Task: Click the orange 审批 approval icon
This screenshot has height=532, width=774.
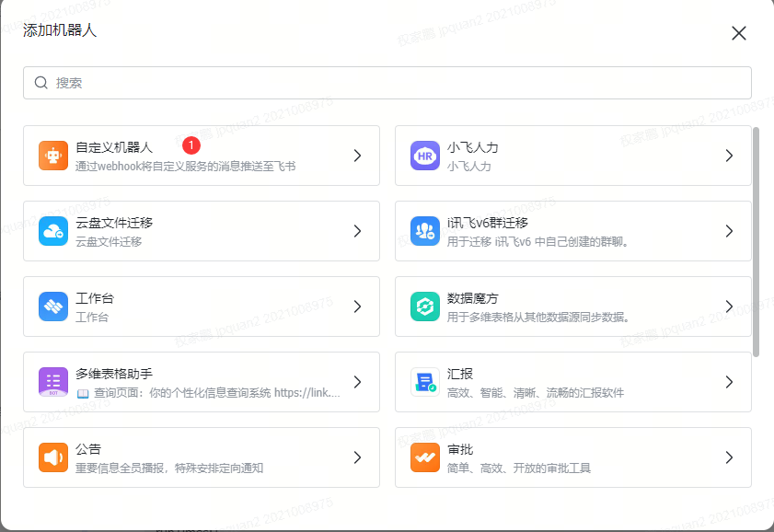Action: pyautogui.click(x=425, y=457)
